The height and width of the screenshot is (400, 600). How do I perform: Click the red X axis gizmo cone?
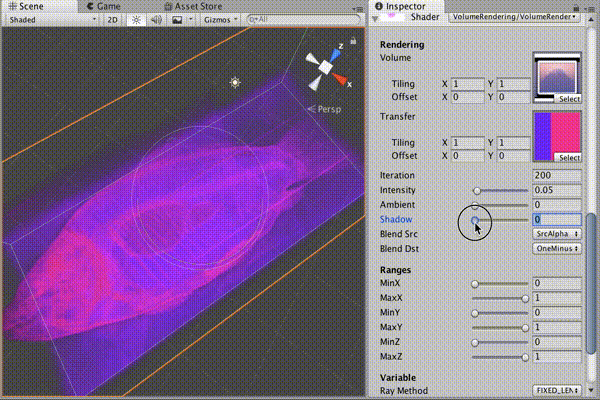pyautogui.click(x=339, y=79)
